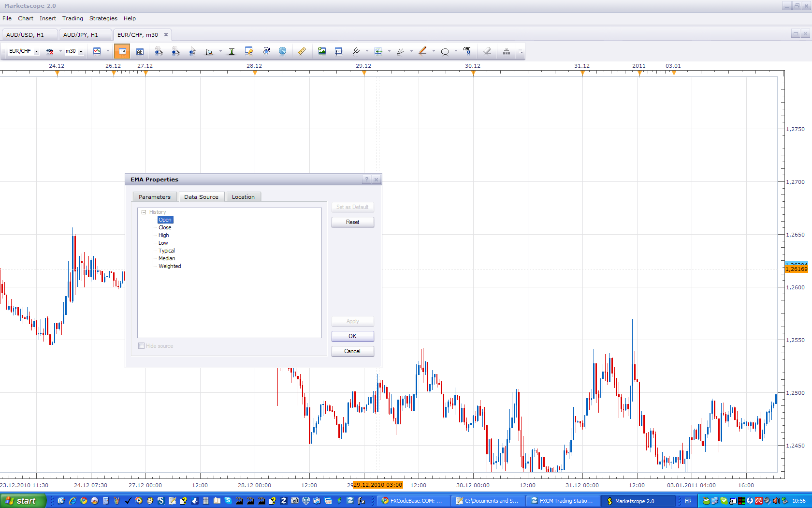812x508 pixels.
Task: Click the highlighted orange chart mode icon
Action: (122, 51)
